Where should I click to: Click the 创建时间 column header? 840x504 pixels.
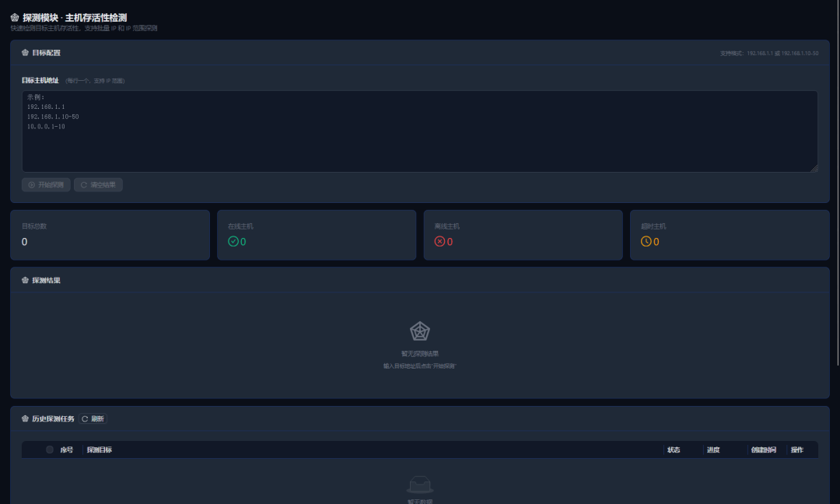[763, 450]
